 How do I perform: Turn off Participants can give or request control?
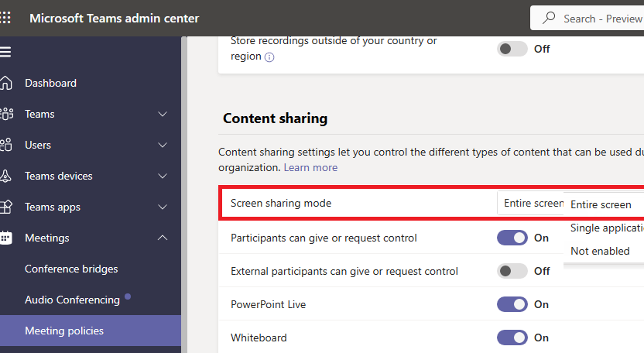(512, 238)
